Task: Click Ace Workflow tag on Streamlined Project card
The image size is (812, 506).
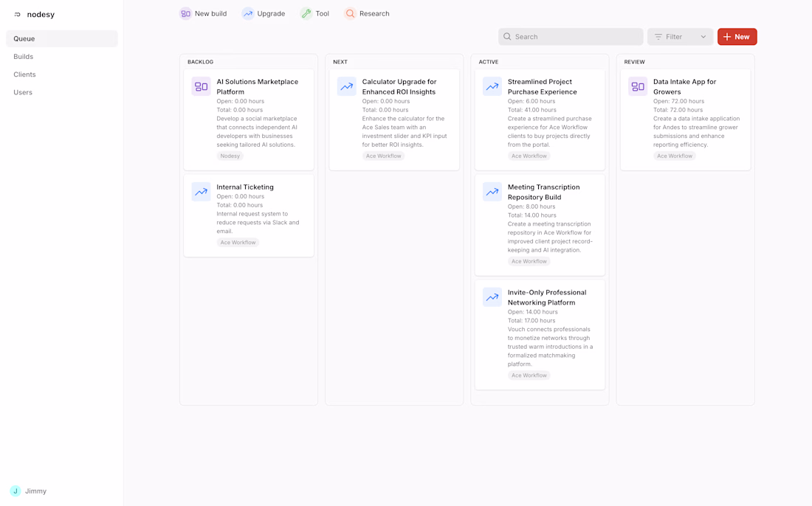Action: tap(529, 156)
